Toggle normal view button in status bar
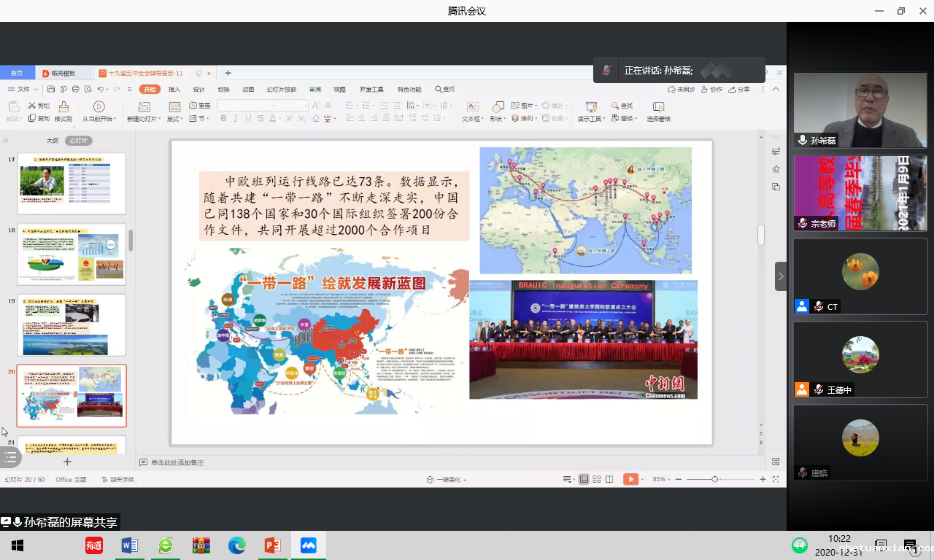The width and height of the screenshot is (934, 560). 584,479
